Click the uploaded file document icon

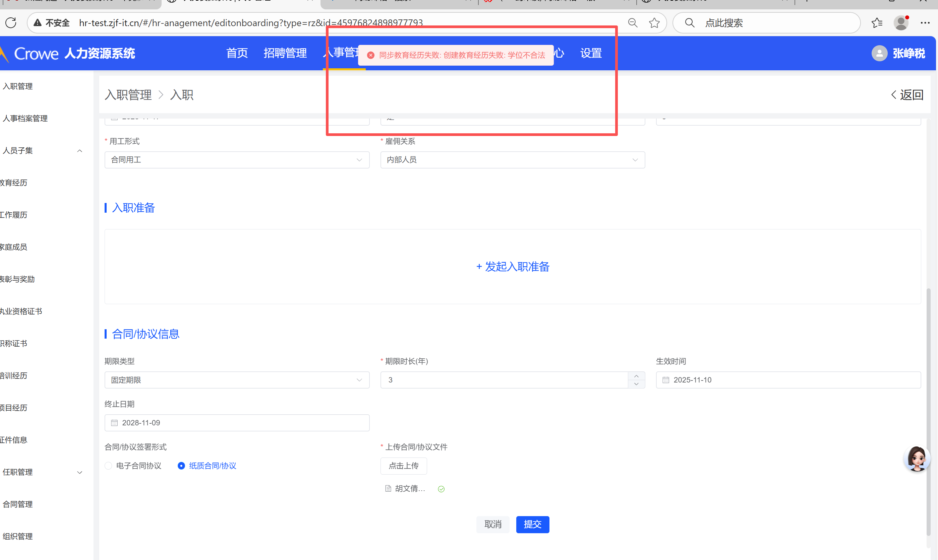click(388, 489)
